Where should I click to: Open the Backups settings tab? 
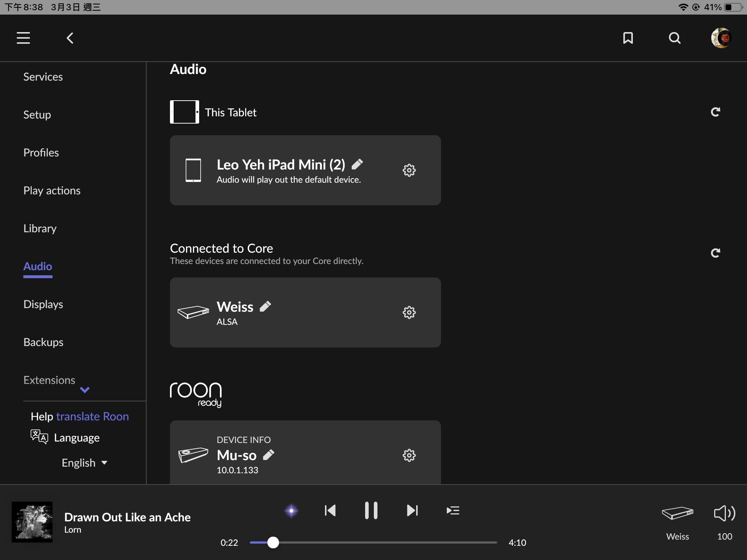pyautogui.click(x=43, y=342)
